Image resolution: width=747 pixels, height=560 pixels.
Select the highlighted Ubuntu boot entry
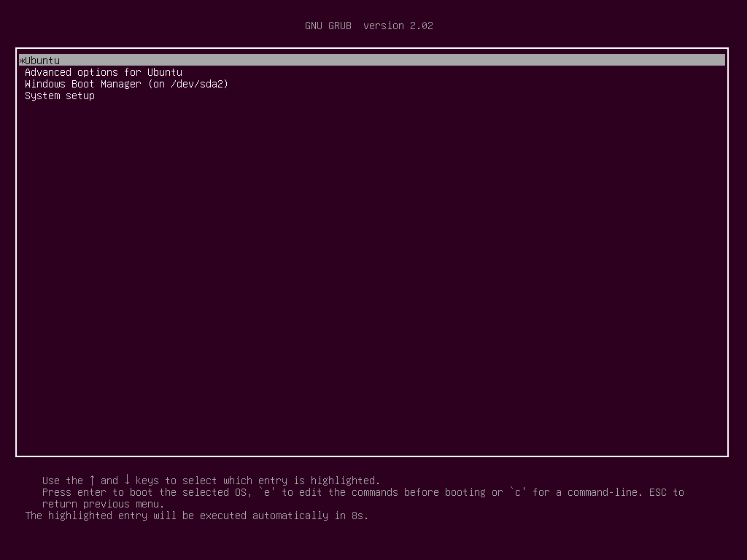[372, 61]
